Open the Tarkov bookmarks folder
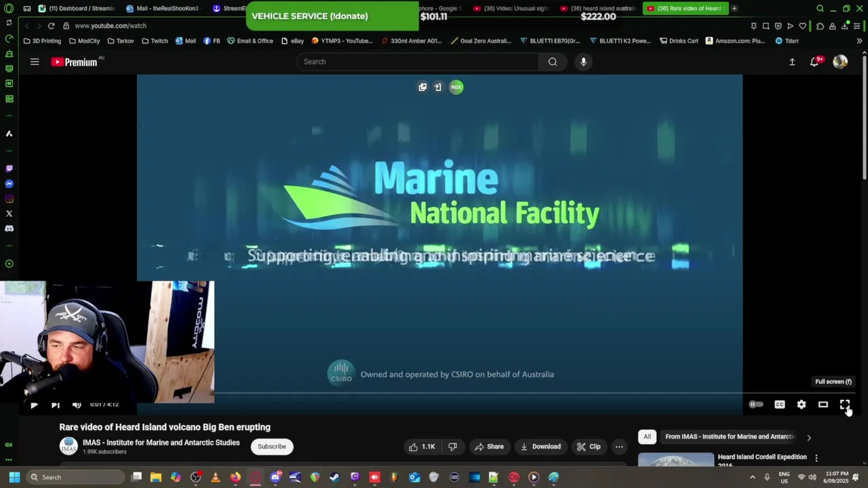 pos(121,41)
